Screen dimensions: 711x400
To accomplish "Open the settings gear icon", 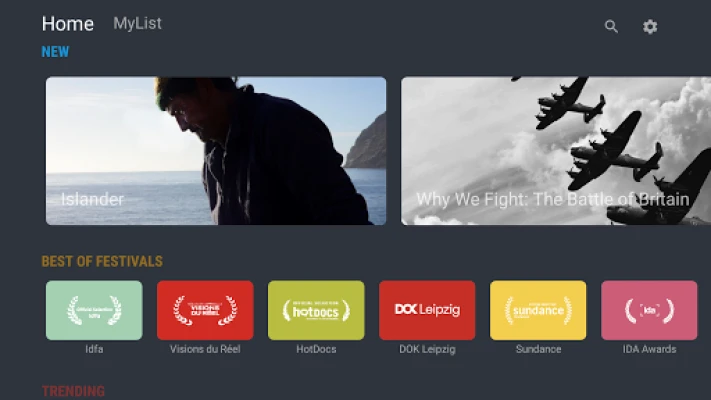I will [x=650, y=26].
